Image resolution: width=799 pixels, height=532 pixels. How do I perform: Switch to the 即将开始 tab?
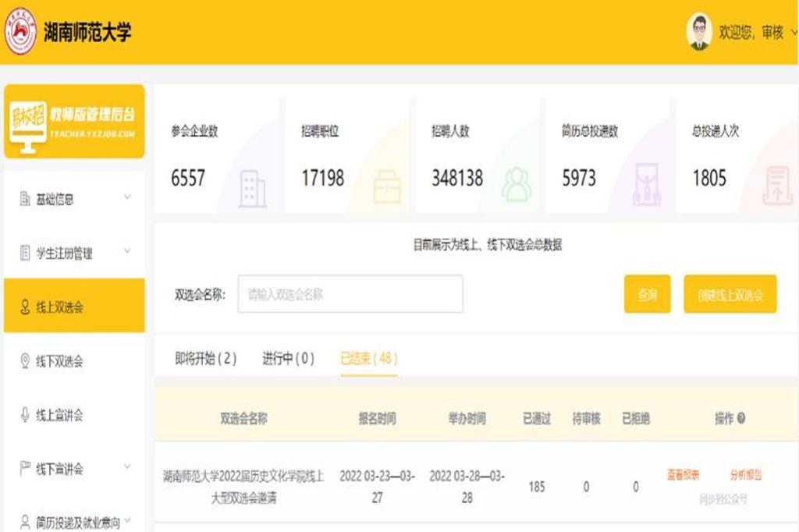coord(205,359)
